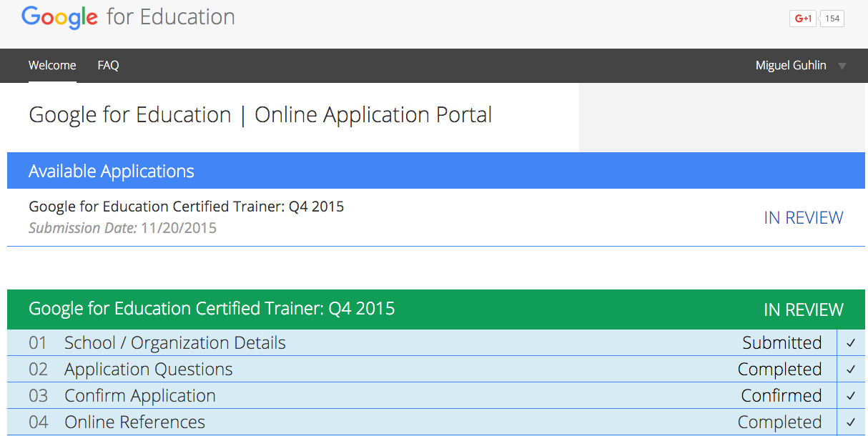Image resolution: width=868 pixels, height=436 pixels.
Task: Click IN REVIEW status under Available Applications
Action: (x=803, y=218)
